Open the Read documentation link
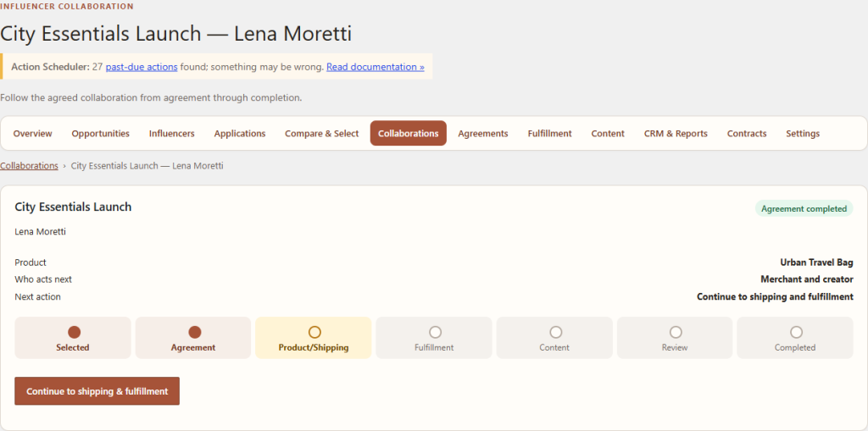The image size is (868, 431). [376, 67]
